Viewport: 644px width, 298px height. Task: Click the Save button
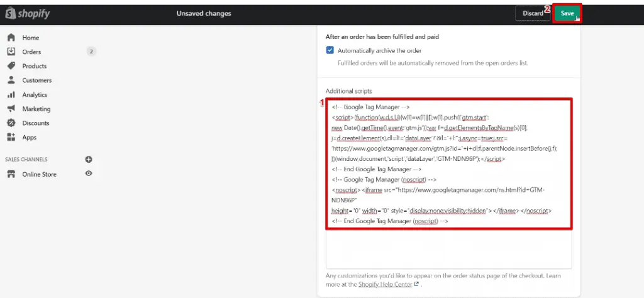567,13
